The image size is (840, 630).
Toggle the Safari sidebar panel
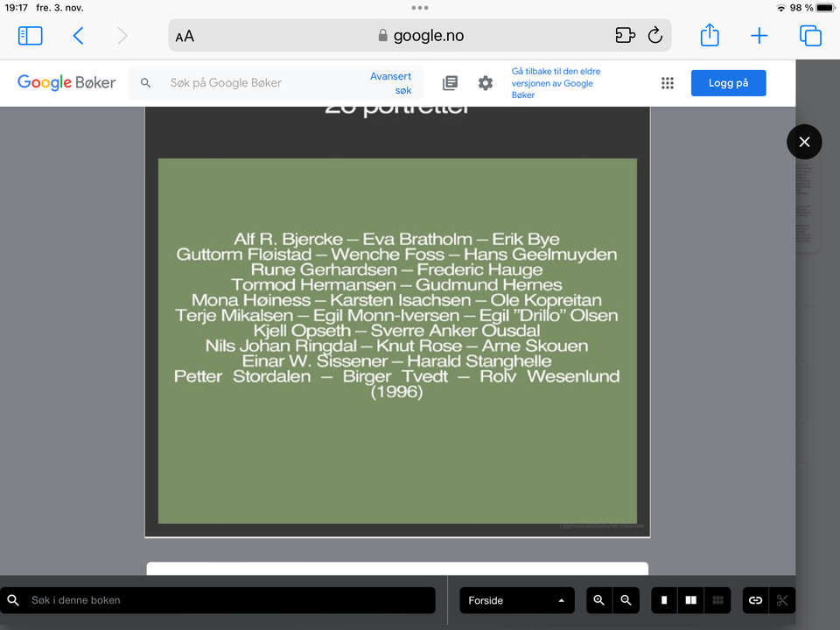30,36
